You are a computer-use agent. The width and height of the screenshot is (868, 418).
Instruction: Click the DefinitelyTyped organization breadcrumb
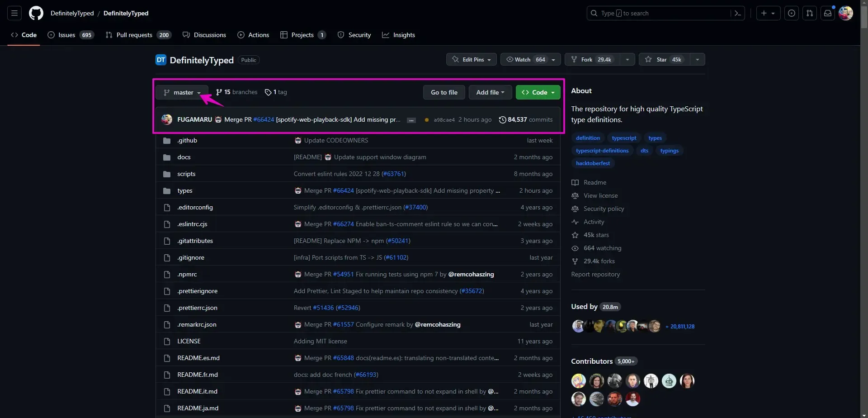pos(72,13)
